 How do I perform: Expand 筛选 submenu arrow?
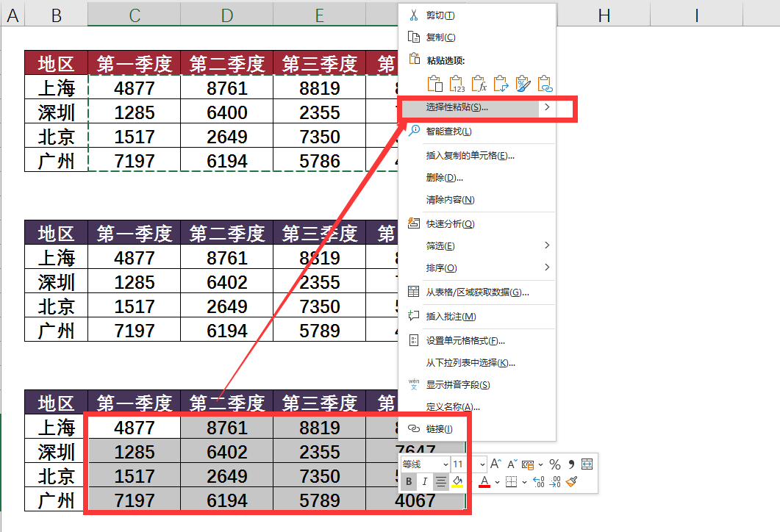click(547, 245)
